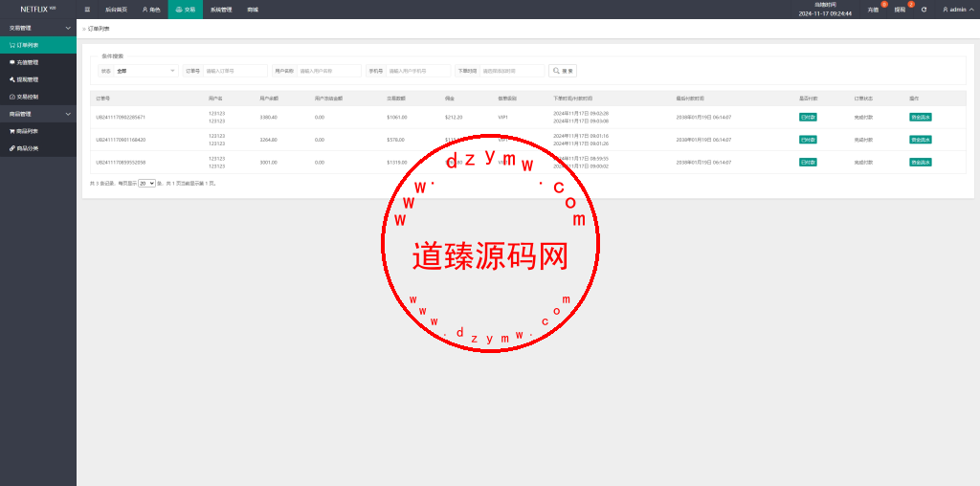Viewport: 980px width, 486px height.
Task: Click 已付款 badge for order UB2411170902285671
Action: pyautogui.click(x=808, y=117)
